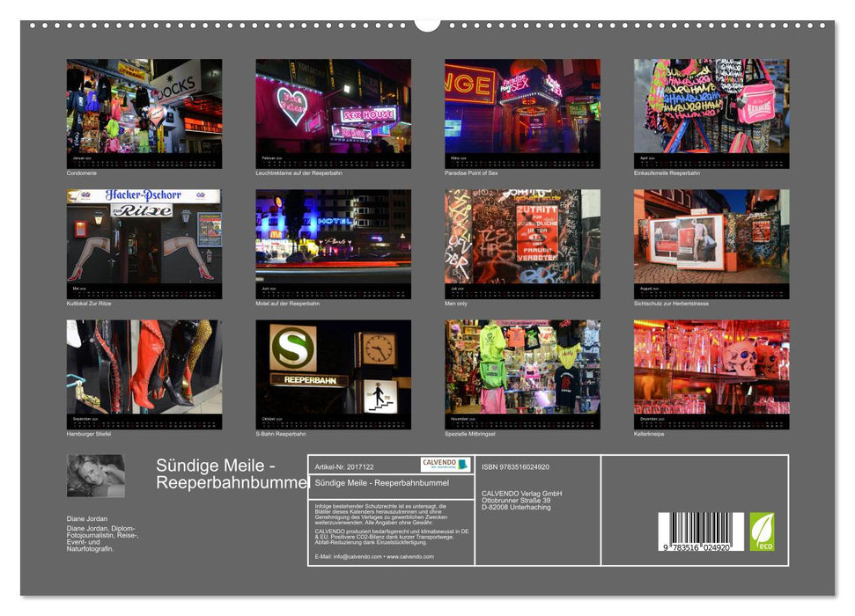Select the Einkaufsmeile Reeperbahn thumbnail
Viewport: 855px width, 616px height.
711,107
